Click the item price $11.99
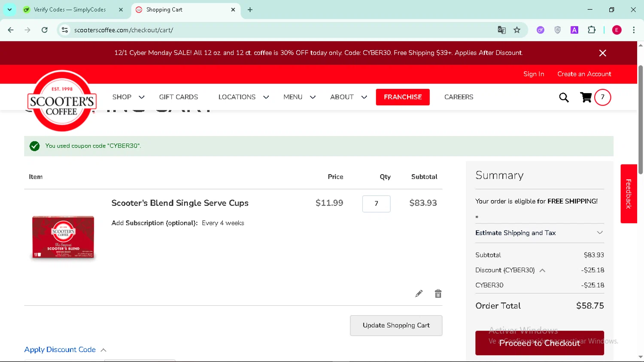 tap(329, 203)
